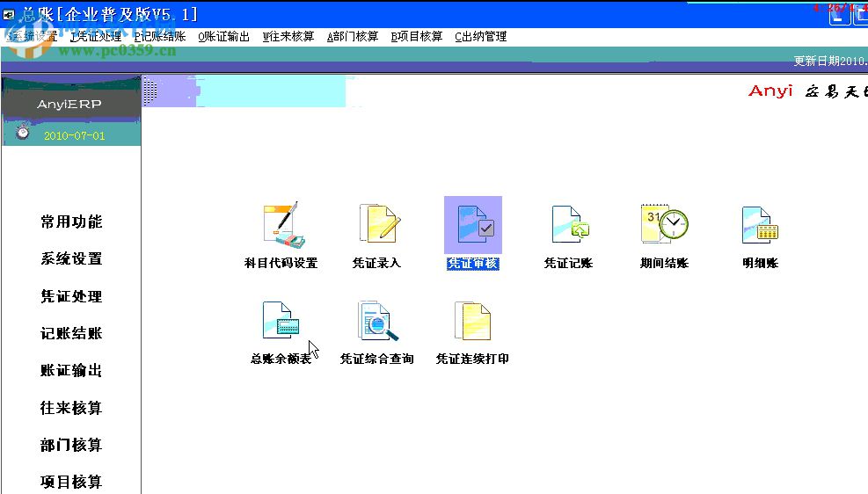The height and width of the screenshot is (494, 868).
Task: Click the clock icon beside the date
Action: pos(23,133)
